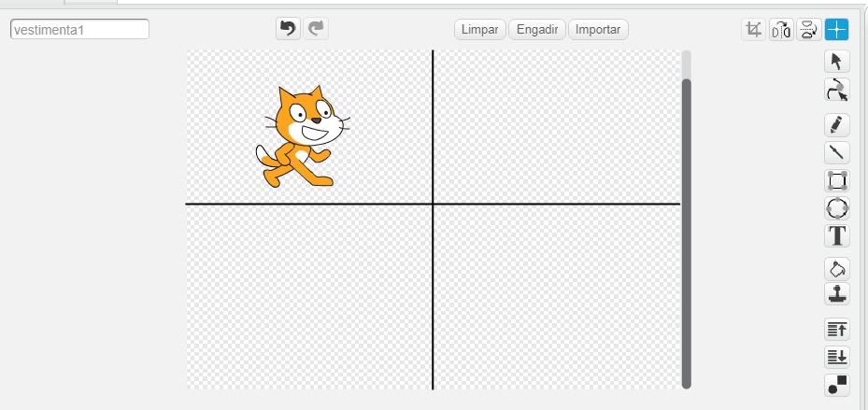Select the Stamp duplicate tool
The image size is (868, 410).
[836, 294]
